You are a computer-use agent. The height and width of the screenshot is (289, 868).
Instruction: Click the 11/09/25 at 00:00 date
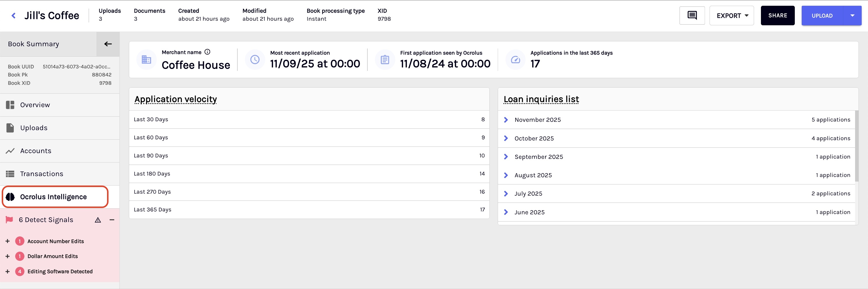click(315, 64)
